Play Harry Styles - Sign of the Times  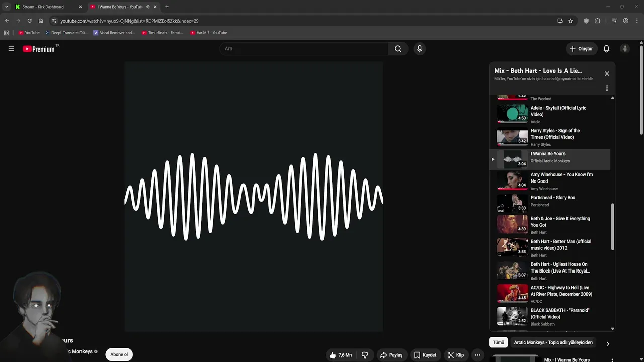point(550,137)
